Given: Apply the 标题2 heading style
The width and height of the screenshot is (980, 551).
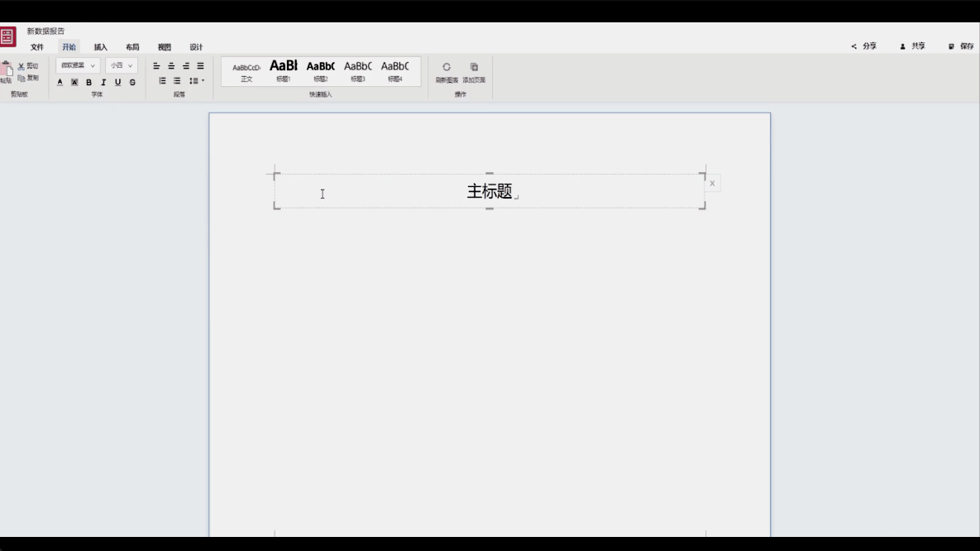Looking at the screenshot, I should pos(321,71).
